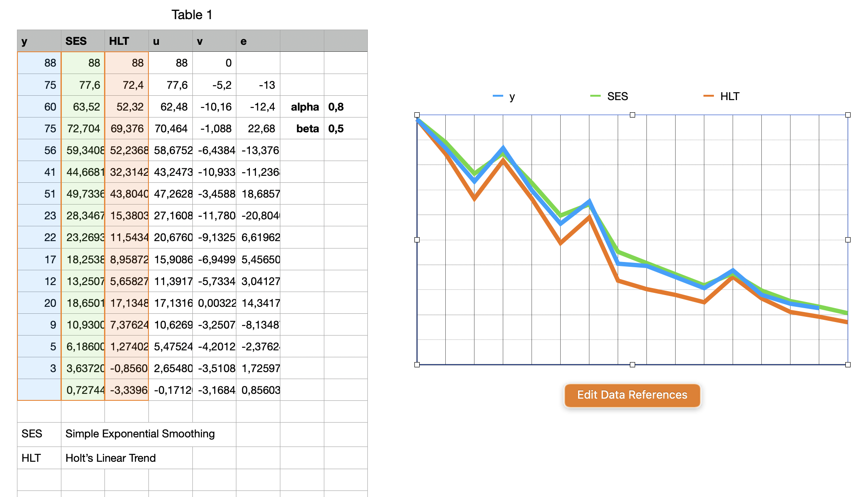The image size is (868, 497).
Task: Click the bottom-center chart resize handle
Action: tap(632, 364)
